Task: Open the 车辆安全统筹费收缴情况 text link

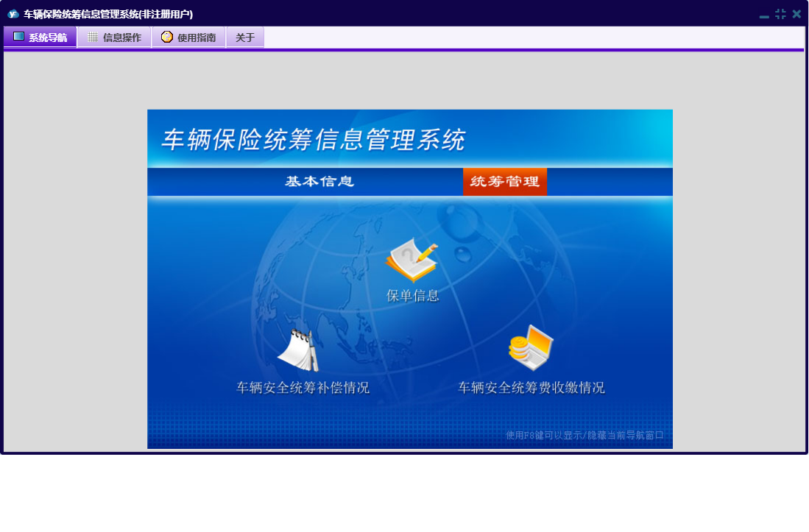Action: click(x=531, y=388)
